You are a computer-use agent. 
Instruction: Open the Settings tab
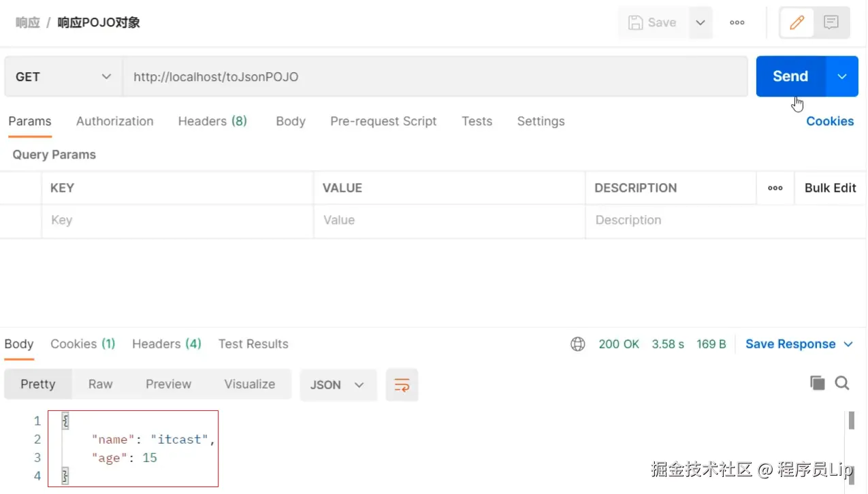click(x=541, y=121)
